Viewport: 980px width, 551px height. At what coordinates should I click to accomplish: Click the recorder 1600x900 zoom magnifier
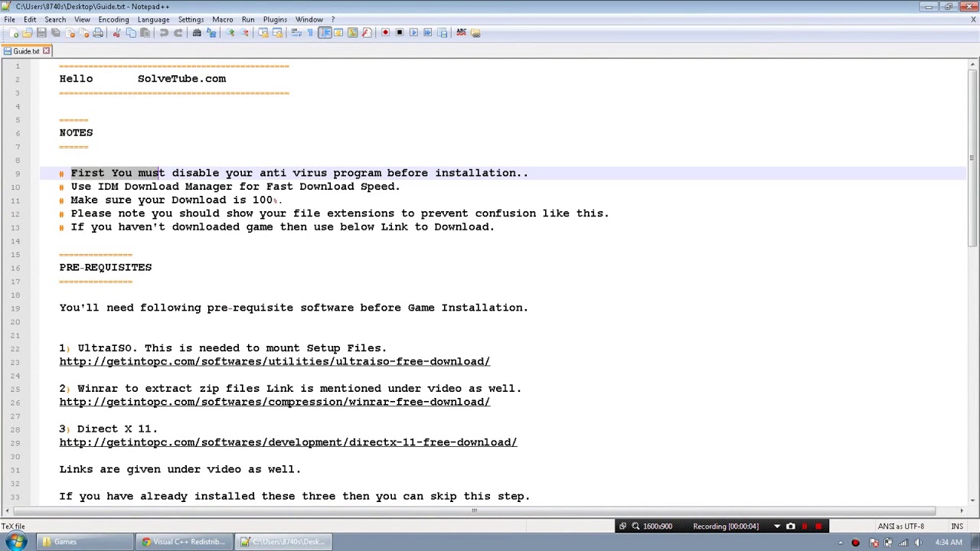(x=635, y=527)
